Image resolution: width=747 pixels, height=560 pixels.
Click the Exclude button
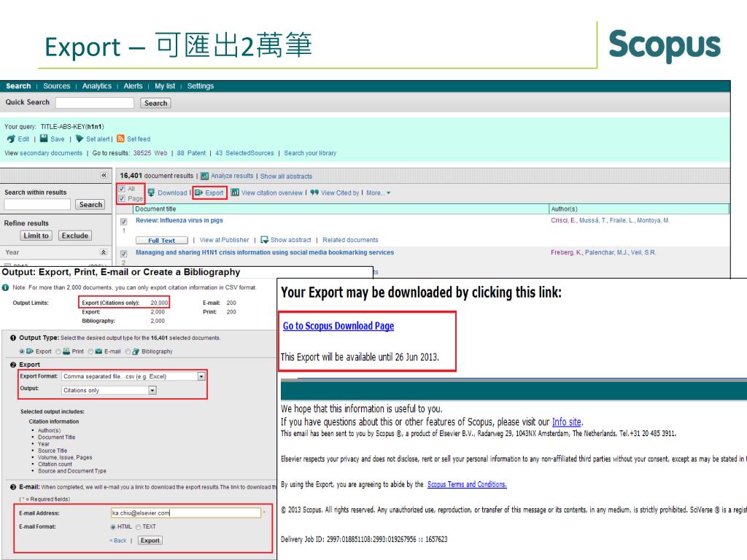75,236
